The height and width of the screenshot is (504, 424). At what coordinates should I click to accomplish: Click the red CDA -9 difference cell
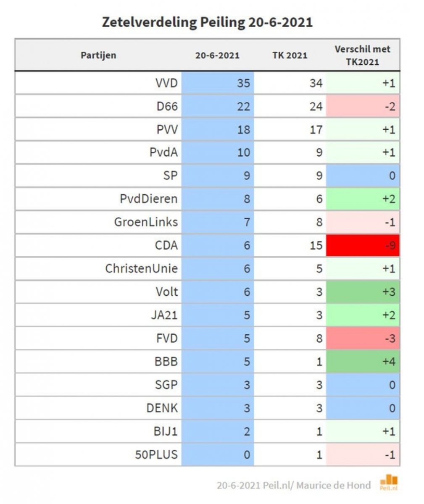363,245
